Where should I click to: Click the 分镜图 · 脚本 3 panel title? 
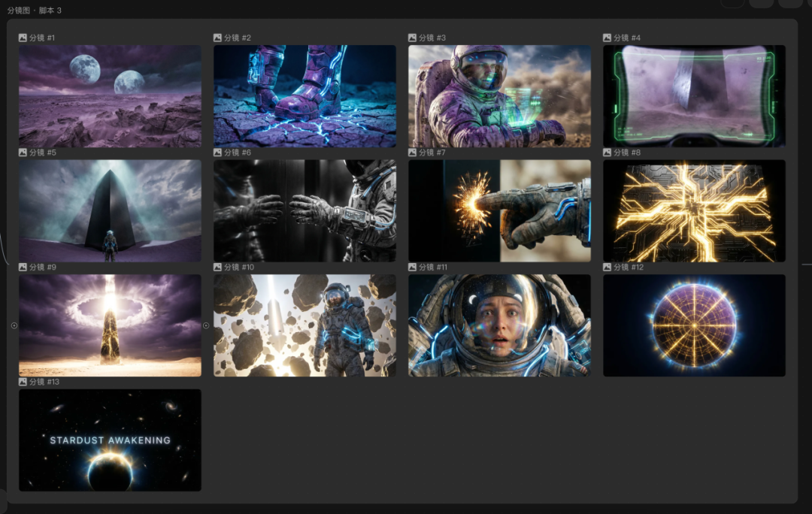coord(35,11)
